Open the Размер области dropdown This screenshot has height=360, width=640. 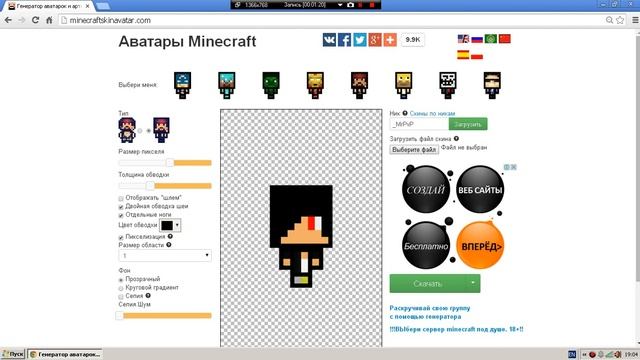tap(165, 256)
